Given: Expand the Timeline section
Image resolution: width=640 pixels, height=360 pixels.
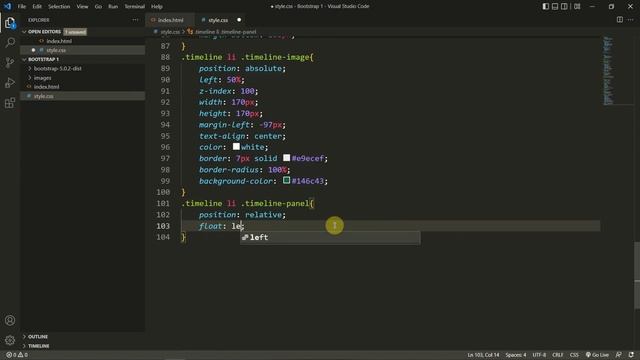Looking at the screenshot, I should coord(38,346).
